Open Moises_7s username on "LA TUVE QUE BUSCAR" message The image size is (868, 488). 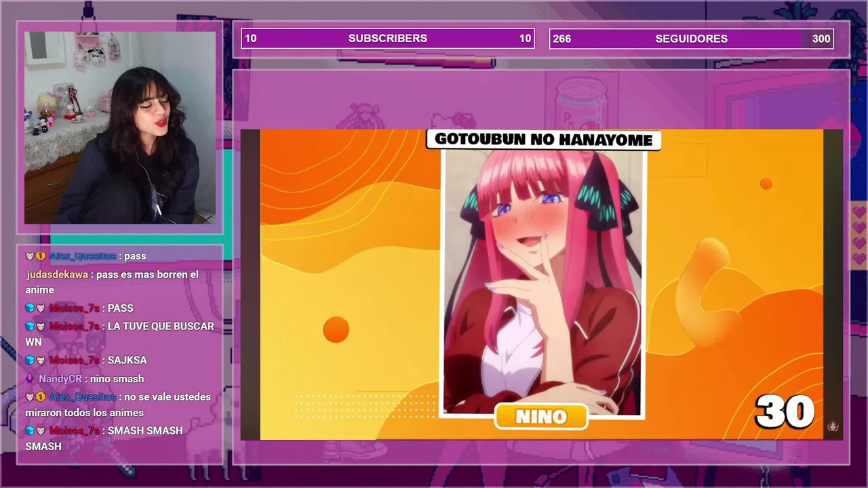coord(75,327)
